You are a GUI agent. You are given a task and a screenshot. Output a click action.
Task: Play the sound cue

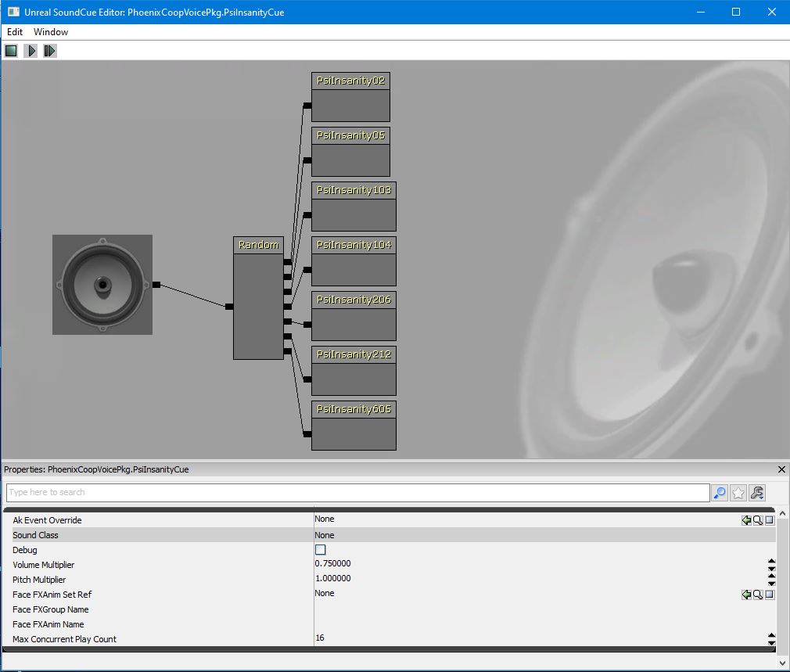(x=31, y=51)
